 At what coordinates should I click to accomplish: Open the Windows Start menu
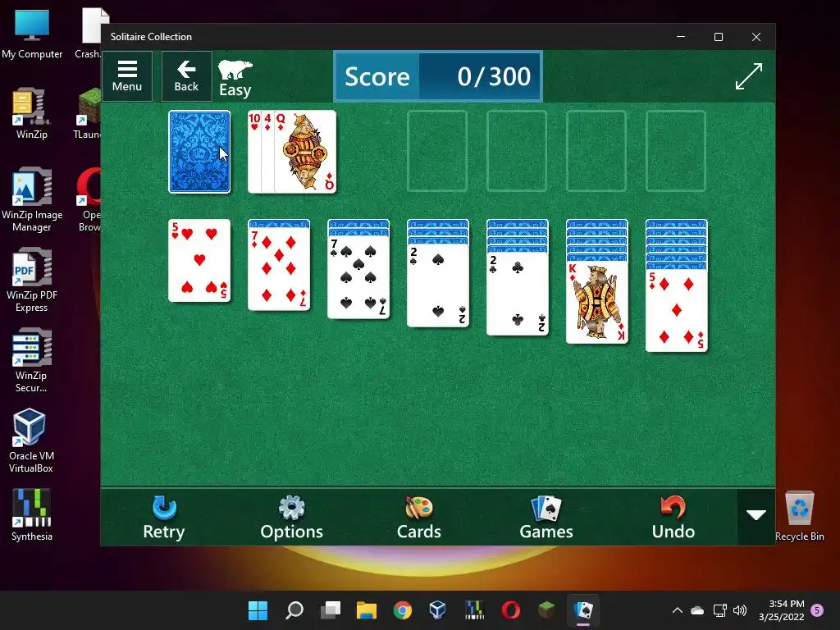click(258, 610)
